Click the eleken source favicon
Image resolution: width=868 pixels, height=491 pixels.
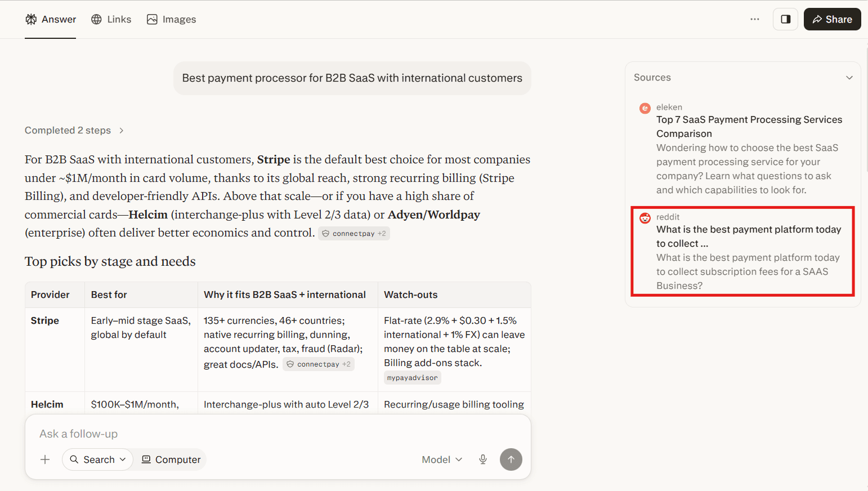645,108
